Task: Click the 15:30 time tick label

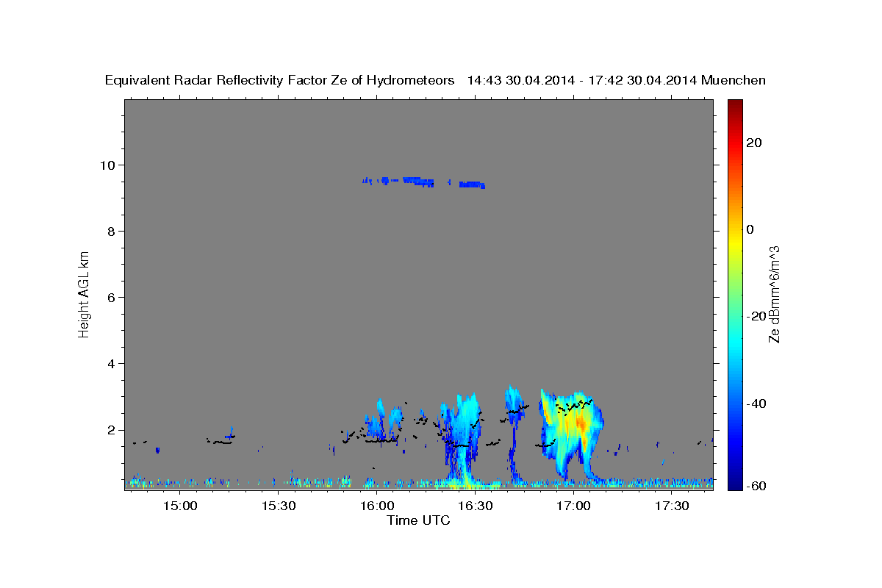Action: point(278,506)
